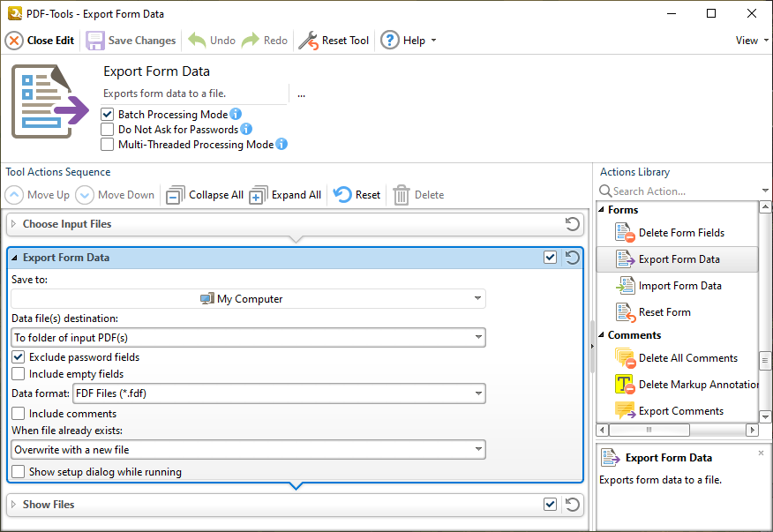Reset Show Files step settings
Screen dimensions: 773x532
572,505
